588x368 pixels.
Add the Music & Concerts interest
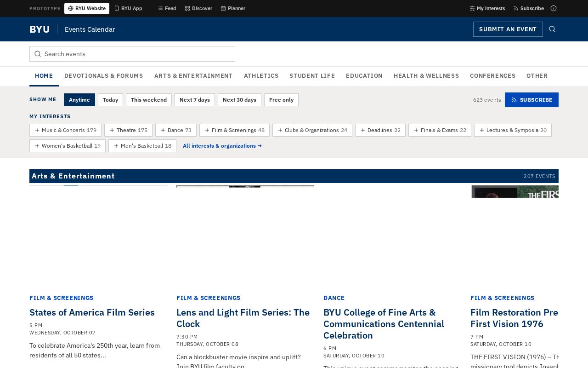pyautogui.click(x=65, y=130)
